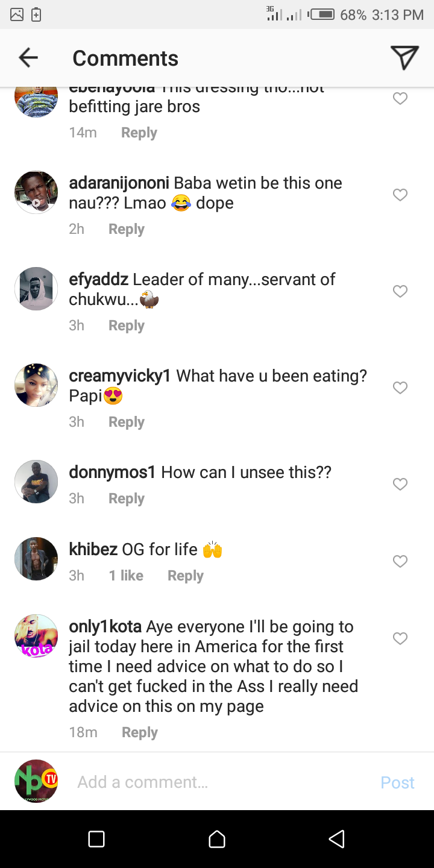Viewport: 434px width, 868px height.
Task: Heart the donnymos1 comment
Action: click(400, 484)
